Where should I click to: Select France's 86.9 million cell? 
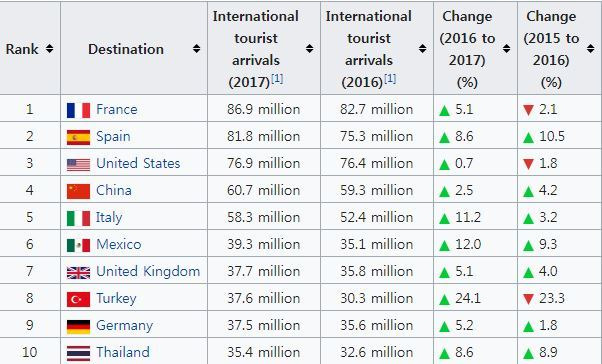tap(264, 109)
